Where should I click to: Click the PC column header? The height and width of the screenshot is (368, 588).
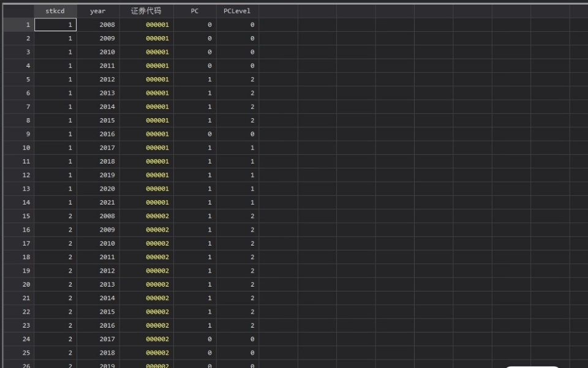coord(195,11)
